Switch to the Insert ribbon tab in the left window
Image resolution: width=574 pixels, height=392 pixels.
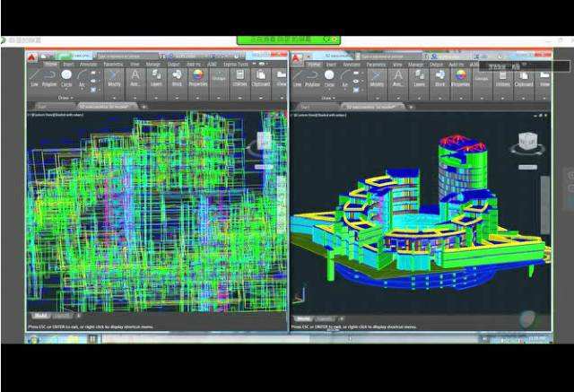[68, 64]
